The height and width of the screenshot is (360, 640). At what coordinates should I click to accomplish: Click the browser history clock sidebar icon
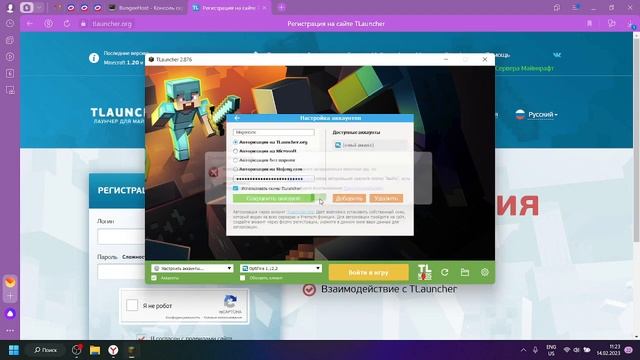pyautogui.click(x=10, y=24)
